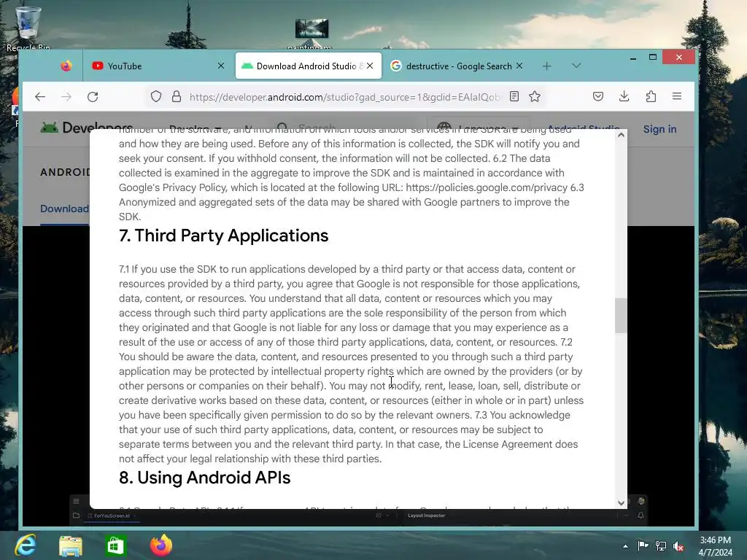Image resolution: width=747 pixels, height=560 pixels.
Task: Open a new tab with the plus button
Action: point(547,66)
